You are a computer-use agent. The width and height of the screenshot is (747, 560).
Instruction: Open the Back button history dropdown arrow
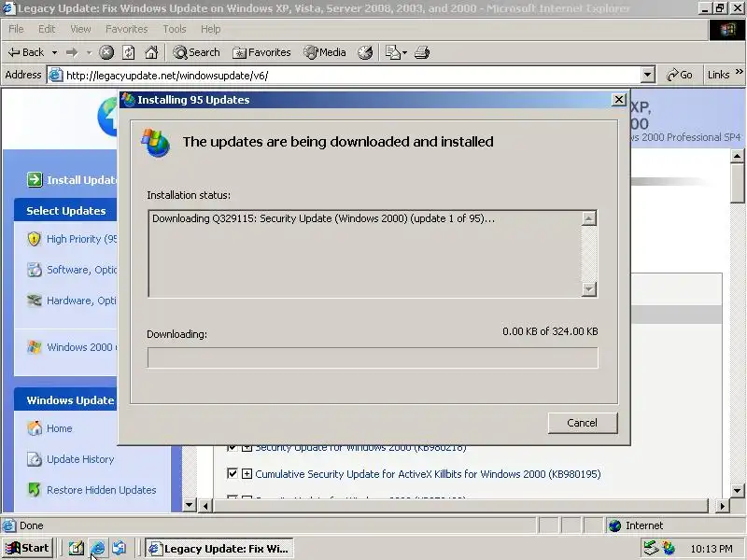[x=55, y=52]
